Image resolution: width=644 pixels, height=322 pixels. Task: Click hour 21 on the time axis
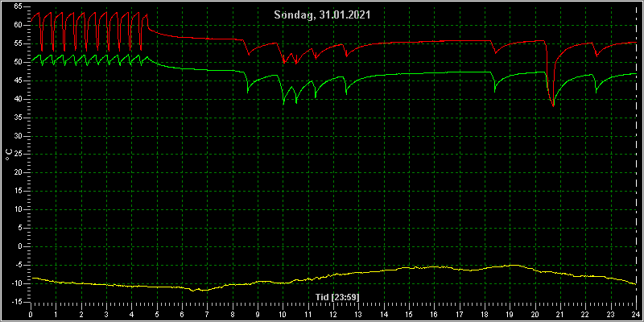coord(560,315)
